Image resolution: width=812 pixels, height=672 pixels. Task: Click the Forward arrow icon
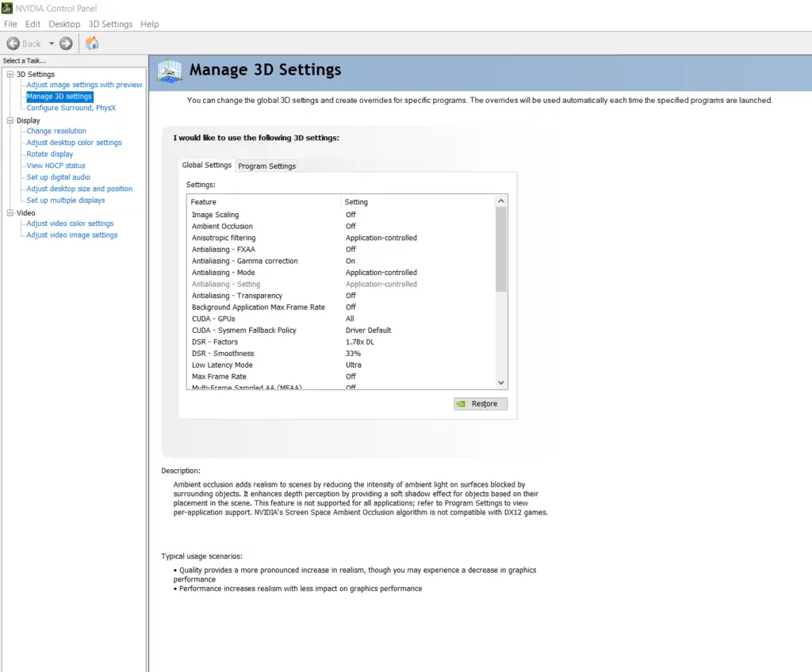[66, 44]
